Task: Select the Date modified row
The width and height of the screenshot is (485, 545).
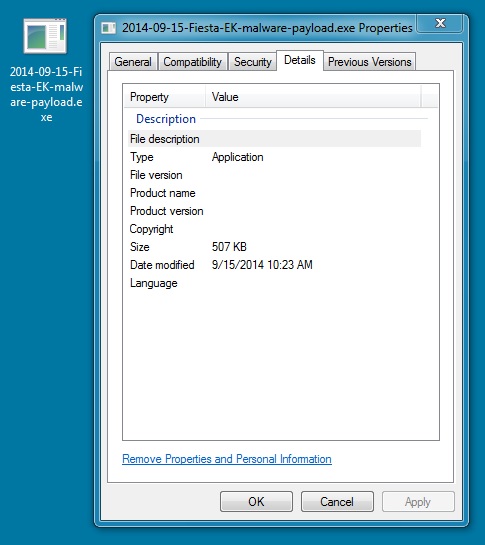Action: 274,265
